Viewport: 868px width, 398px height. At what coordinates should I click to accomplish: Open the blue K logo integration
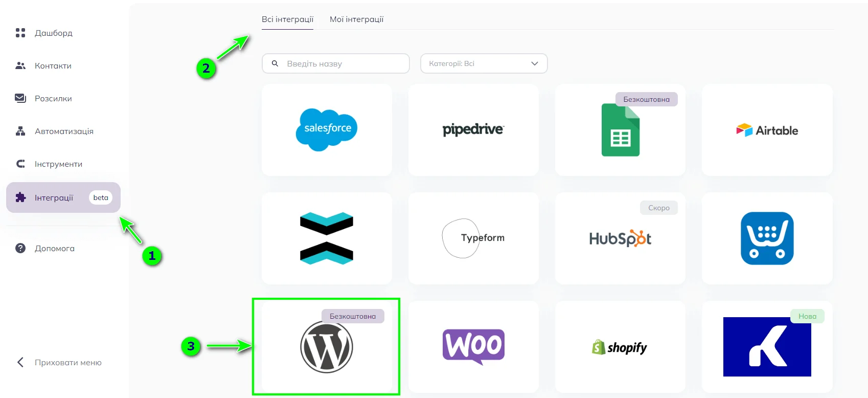click(x=767, y=347)
